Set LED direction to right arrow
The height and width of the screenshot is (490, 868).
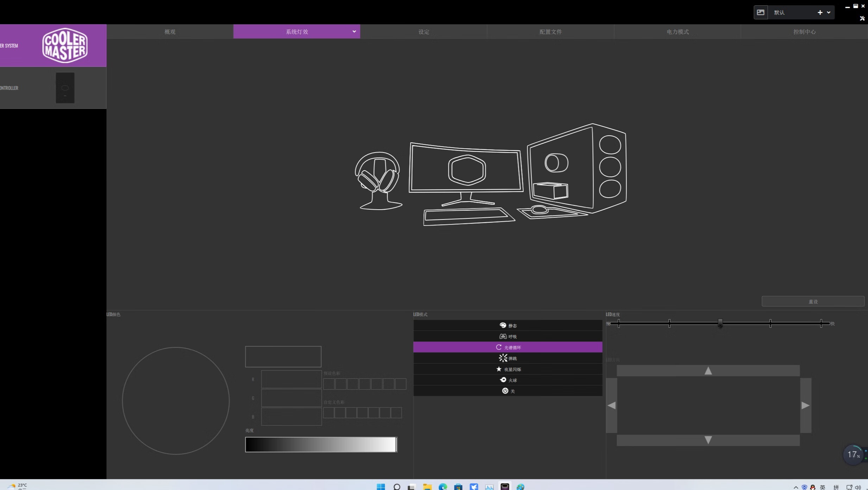point(805,405)
